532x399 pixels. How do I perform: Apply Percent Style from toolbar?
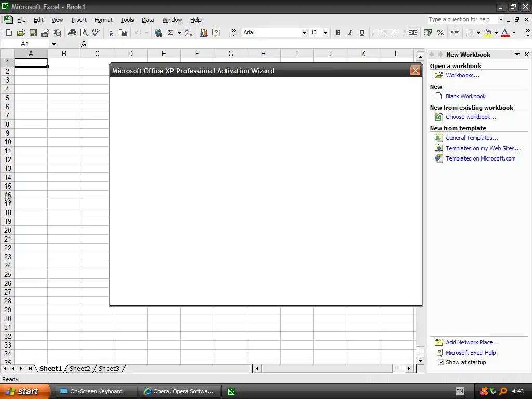coord(440,33)
